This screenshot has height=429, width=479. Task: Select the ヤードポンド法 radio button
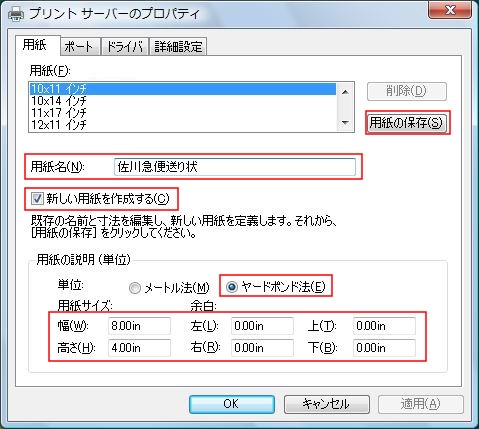point(232,287)
